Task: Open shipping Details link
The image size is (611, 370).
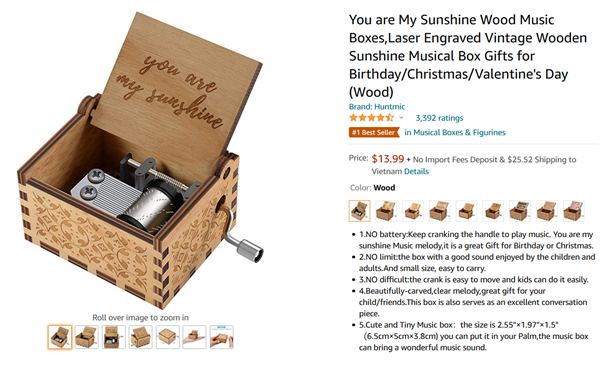Action: point(416,171)
